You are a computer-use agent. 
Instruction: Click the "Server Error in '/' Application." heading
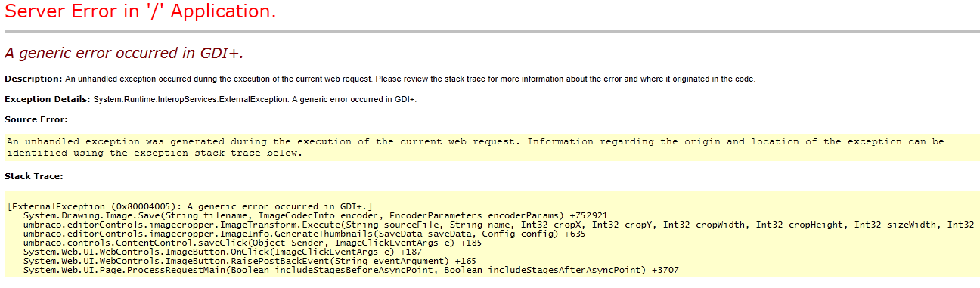tap(140, 11)
